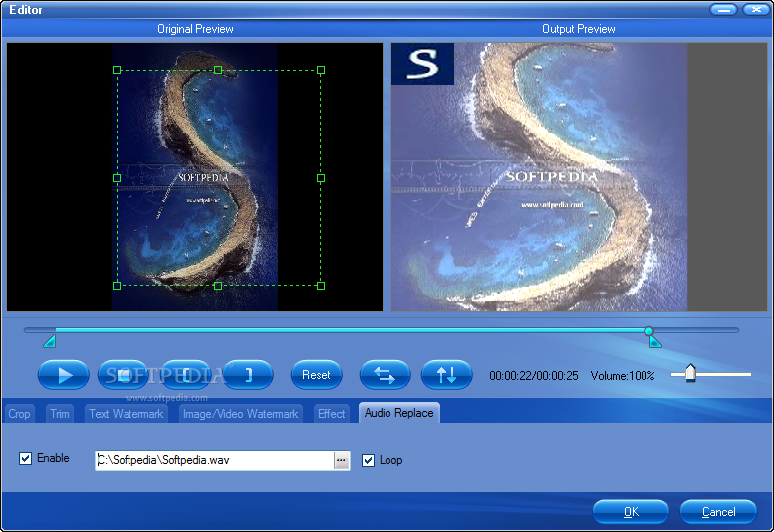
Task: Confirm with the OK button
Action: (x=631, y=512)
